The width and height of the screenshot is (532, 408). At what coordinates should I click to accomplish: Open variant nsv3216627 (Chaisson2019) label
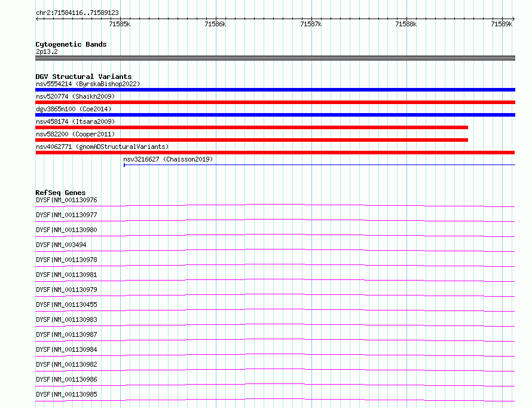point(168,159)
